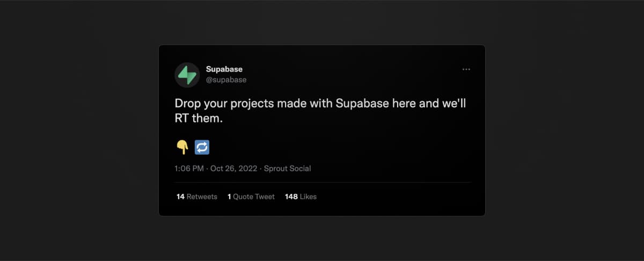Click the number 148 beside Likes
The image size is (644, 261).
[x=291, y=197]
